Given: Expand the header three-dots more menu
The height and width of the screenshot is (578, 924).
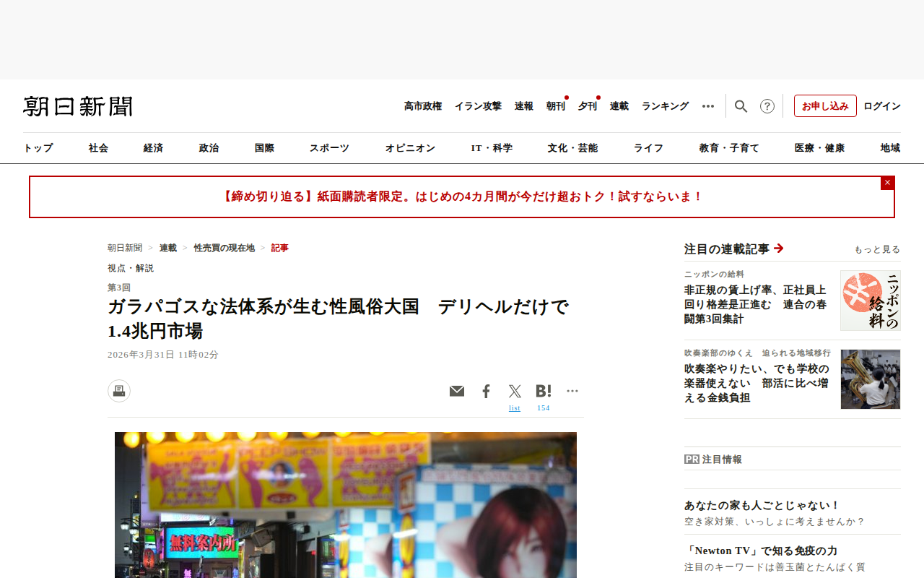Looking at the screenshot, I should (708, 106).
